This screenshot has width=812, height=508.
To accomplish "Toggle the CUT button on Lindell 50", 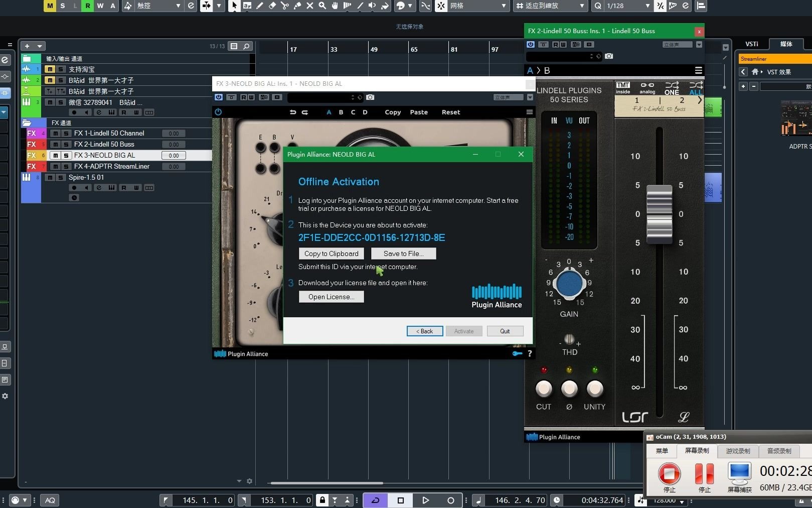I will click(544, 389).
